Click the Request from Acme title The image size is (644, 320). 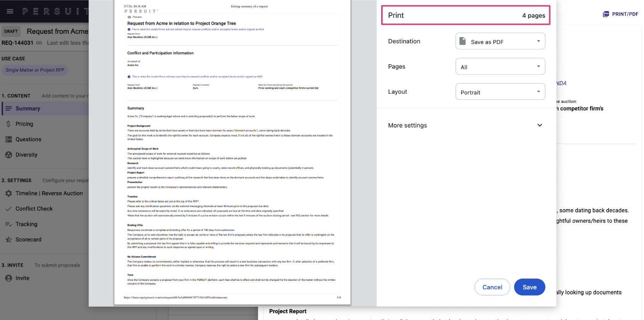pos(58,32)
